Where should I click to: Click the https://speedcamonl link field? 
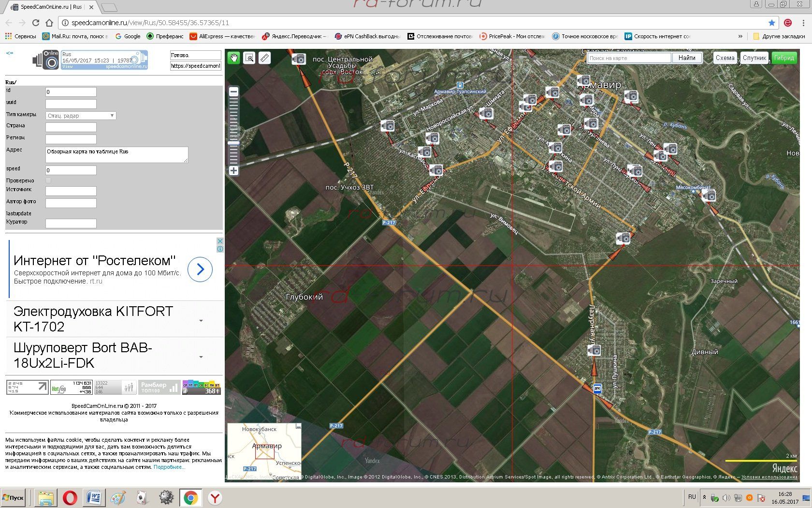(x=195, y=66)
